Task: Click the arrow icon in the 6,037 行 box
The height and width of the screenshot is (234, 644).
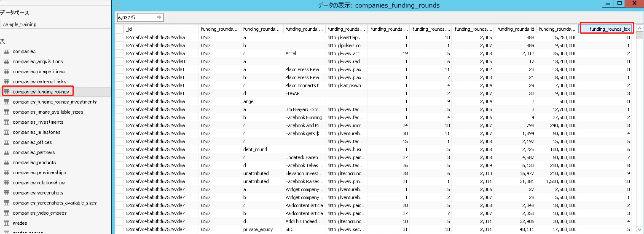Action: tap(159, 17)
